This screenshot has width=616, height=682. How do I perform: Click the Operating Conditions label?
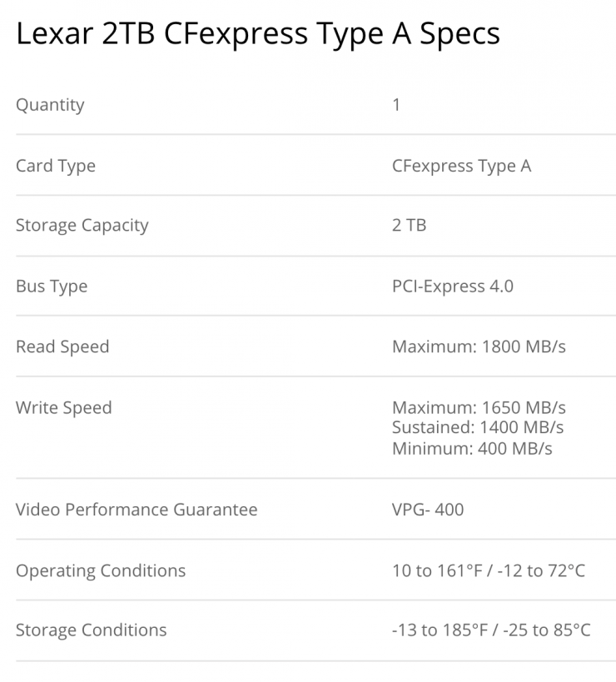101,570
